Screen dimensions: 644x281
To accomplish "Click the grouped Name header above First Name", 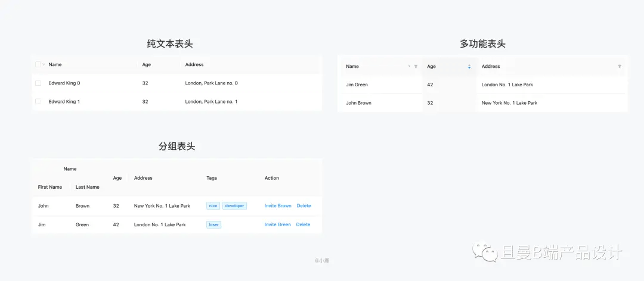I will coord(70,169).
